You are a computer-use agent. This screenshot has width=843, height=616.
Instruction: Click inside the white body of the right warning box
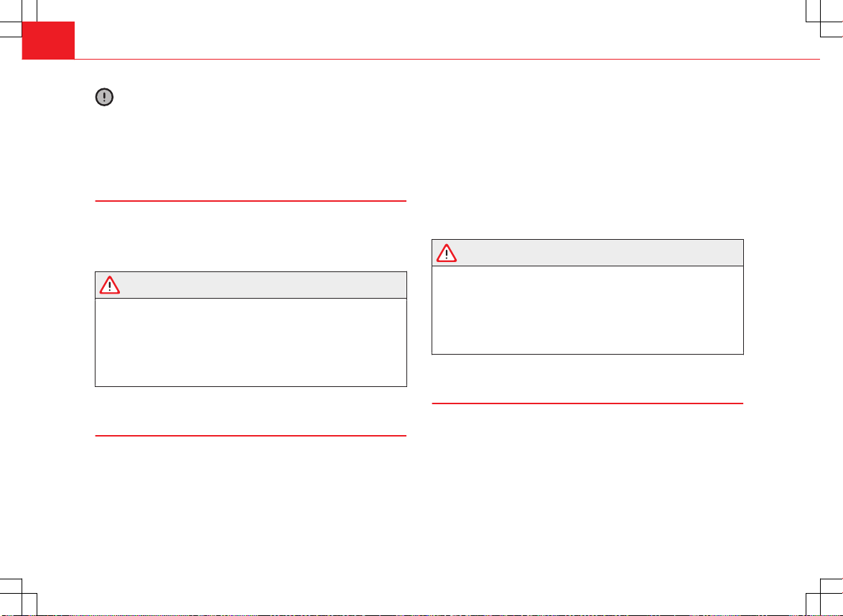pyautogui.click(x=587, y=310)
